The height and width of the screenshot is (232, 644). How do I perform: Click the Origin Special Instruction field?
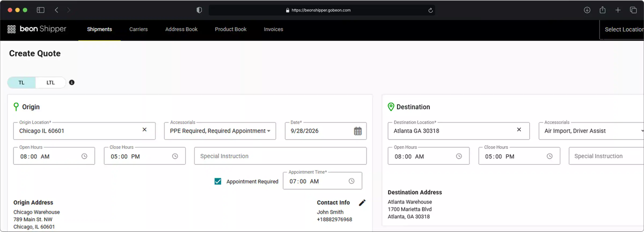pyautogui.click(x=280, y=156)
